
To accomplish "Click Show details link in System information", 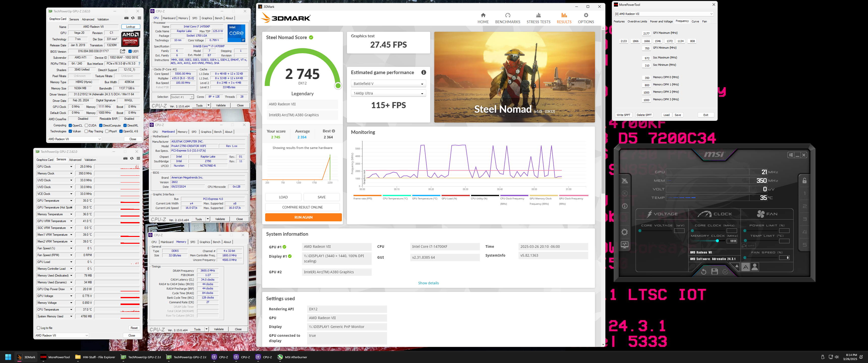I will click(428, 283).
